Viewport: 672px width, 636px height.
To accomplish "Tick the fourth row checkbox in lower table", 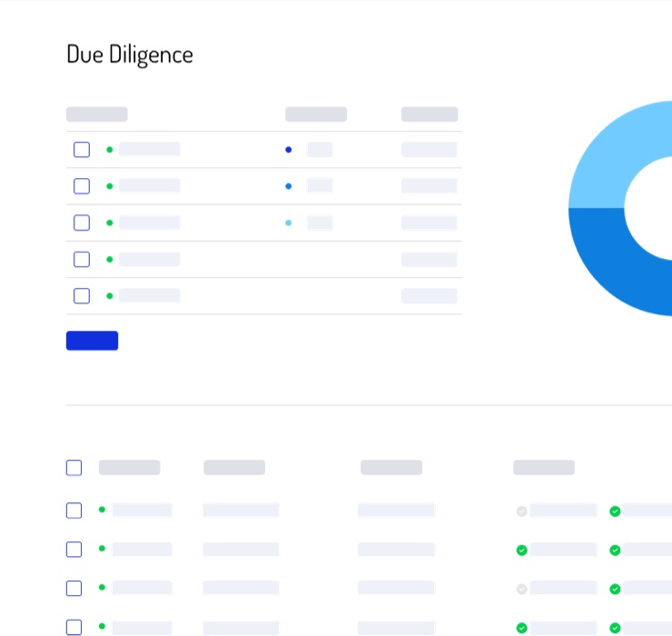I will click(74, 627).
